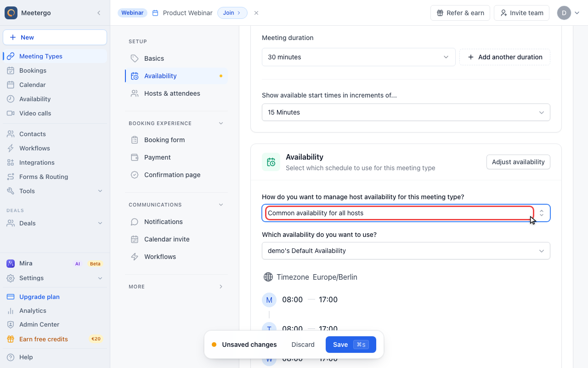The image size is (588, 368).
Task: Click the Mira AI icon
Action: (11, 264)
